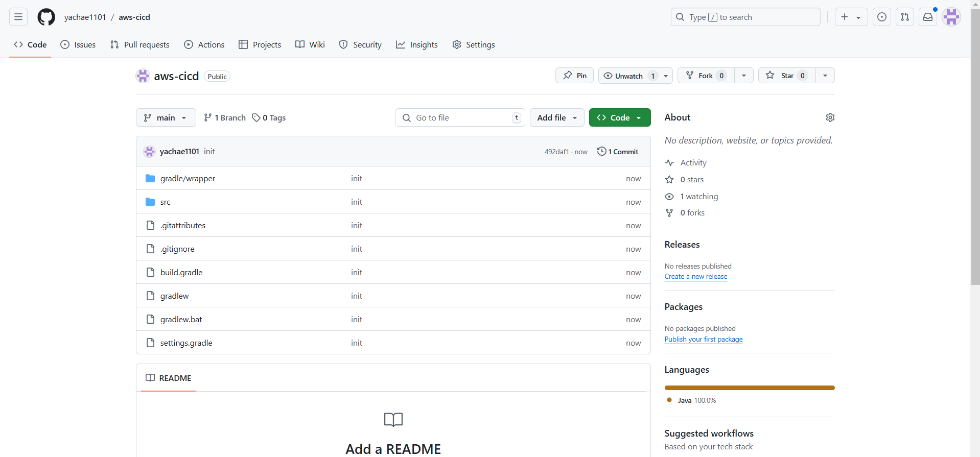Switch to the Pull requests tab
Viewport: 980px width, 457px height.
pyautogui.click(x=140, y=44)
